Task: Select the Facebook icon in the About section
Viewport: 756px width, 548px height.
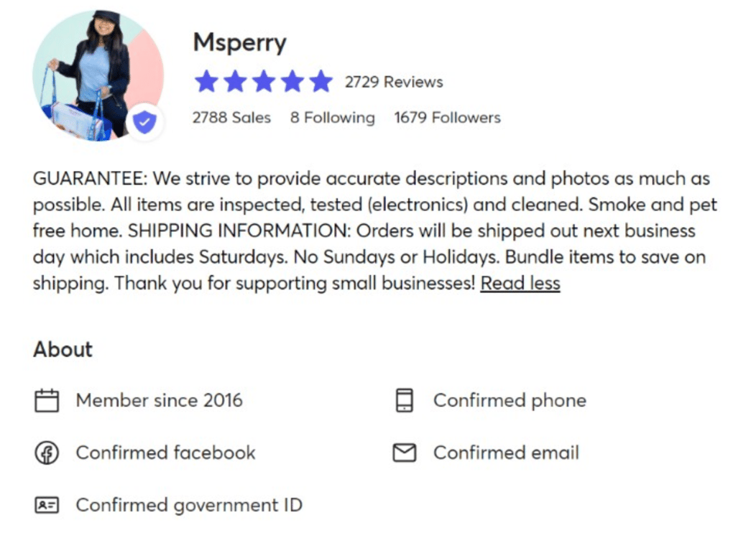Action: point(46,452)
